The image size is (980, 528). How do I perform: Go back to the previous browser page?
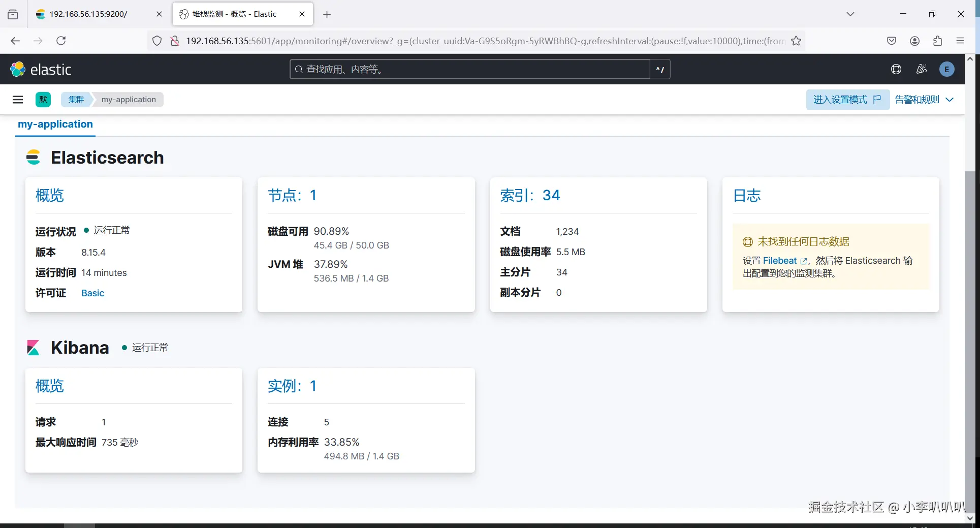15,41
